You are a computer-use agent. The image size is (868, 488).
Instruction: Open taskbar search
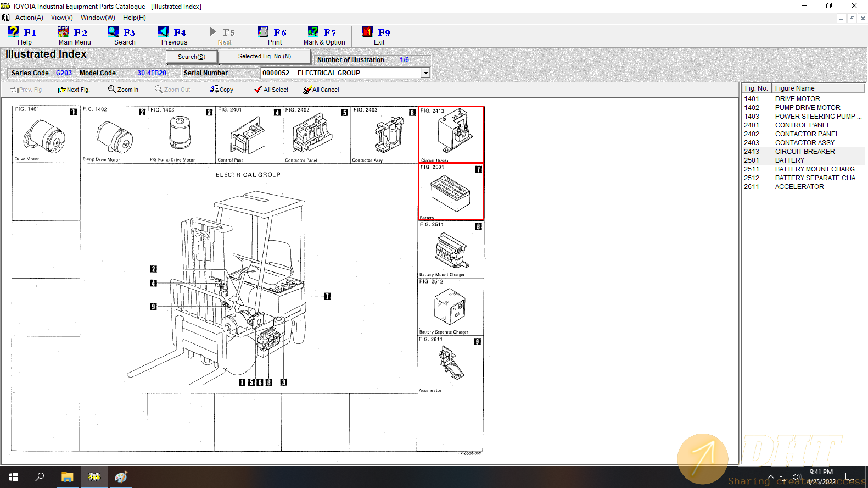[40, 477]
